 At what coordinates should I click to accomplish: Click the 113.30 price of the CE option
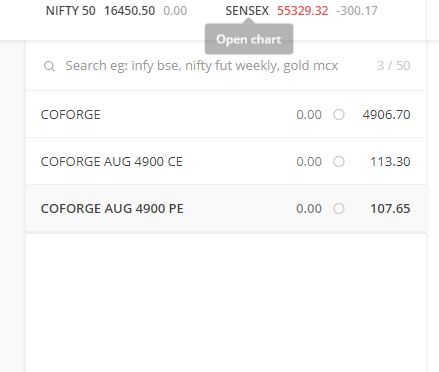pyautogui.click(x=390, y=162)
